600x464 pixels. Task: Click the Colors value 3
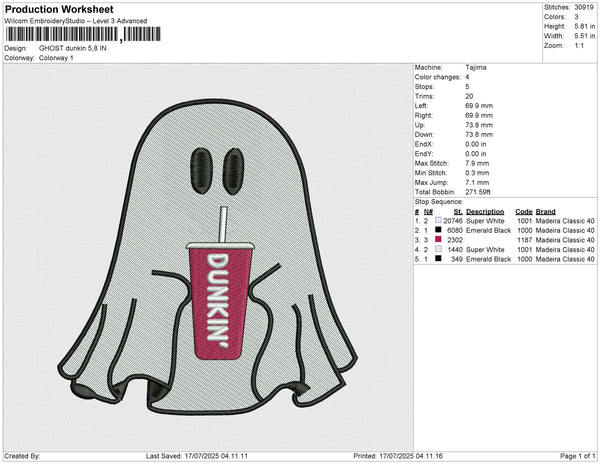click(576, 17)
